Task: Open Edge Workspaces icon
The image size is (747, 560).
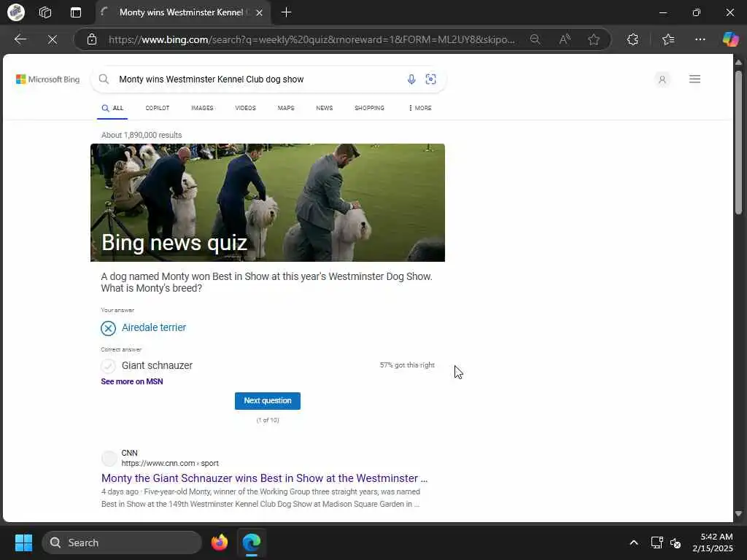Action: [45, 12]
